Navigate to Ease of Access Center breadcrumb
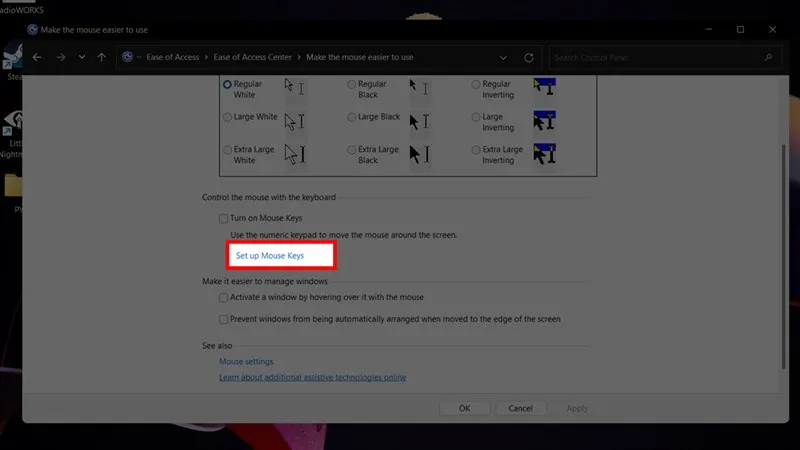 coord(254,57)
